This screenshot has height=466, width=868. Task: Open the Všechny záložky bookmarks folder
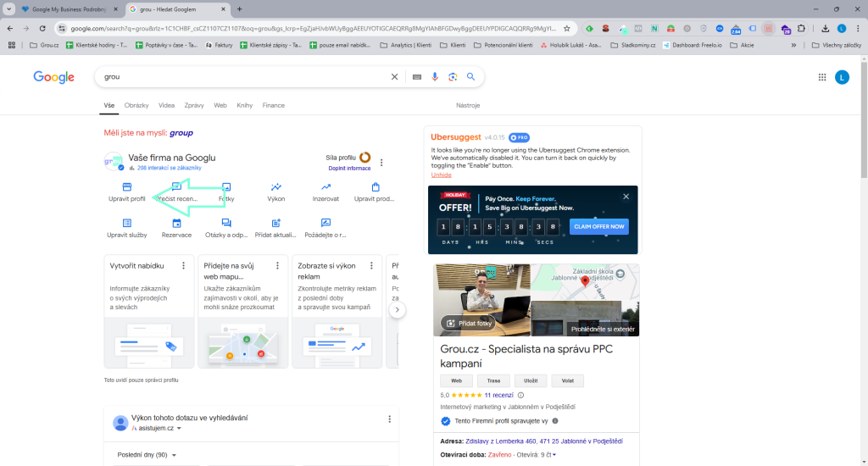pyautogui.click(x=837, y=45)
